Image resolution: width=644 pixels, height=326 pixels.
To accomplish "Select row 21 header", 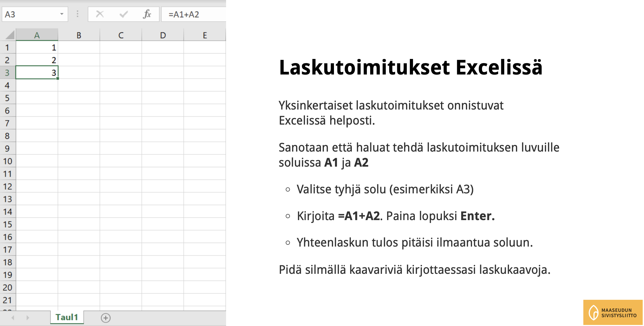I will 8,300.
